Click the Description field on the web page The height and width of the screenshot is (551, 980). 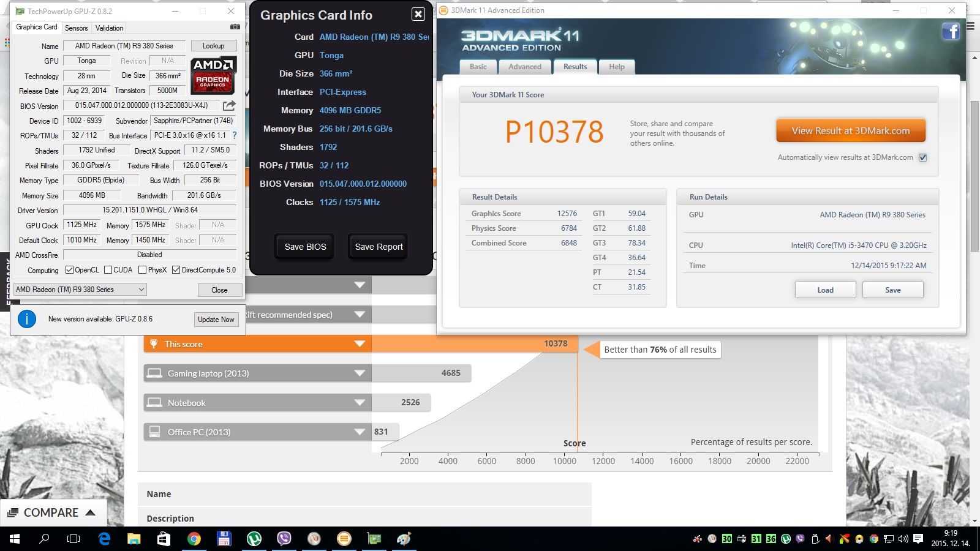[364, 517]
